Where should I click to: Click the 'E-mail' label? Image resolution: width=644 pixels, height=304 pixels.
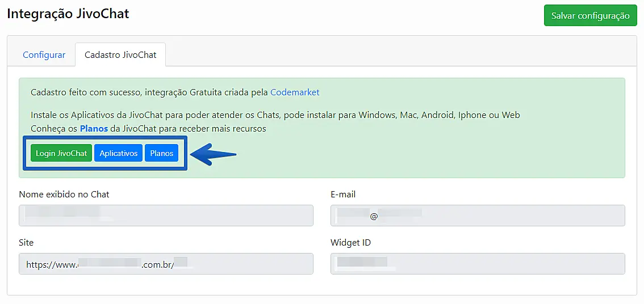343,195
